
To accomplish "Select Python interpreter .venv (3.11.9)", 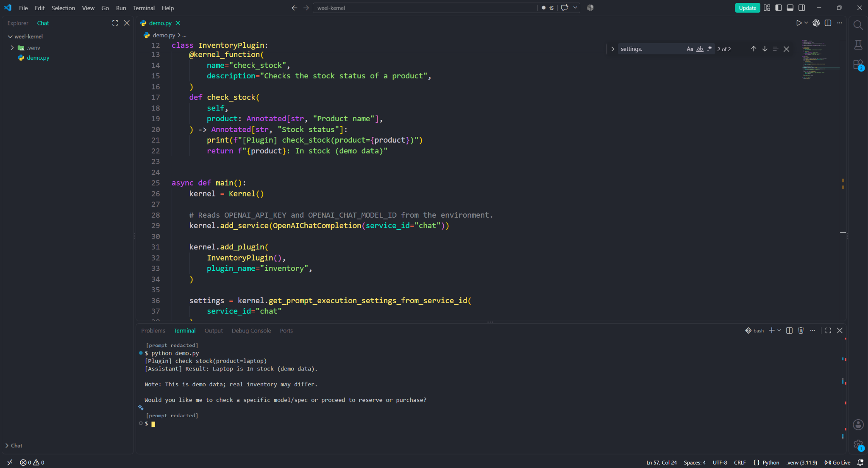I will 801,462.
